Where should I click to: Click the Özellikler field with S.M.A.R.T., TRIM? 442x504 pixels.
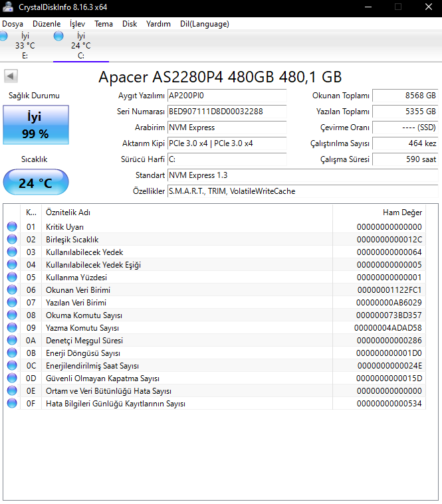pyautogui.click(x=302, y=191)
